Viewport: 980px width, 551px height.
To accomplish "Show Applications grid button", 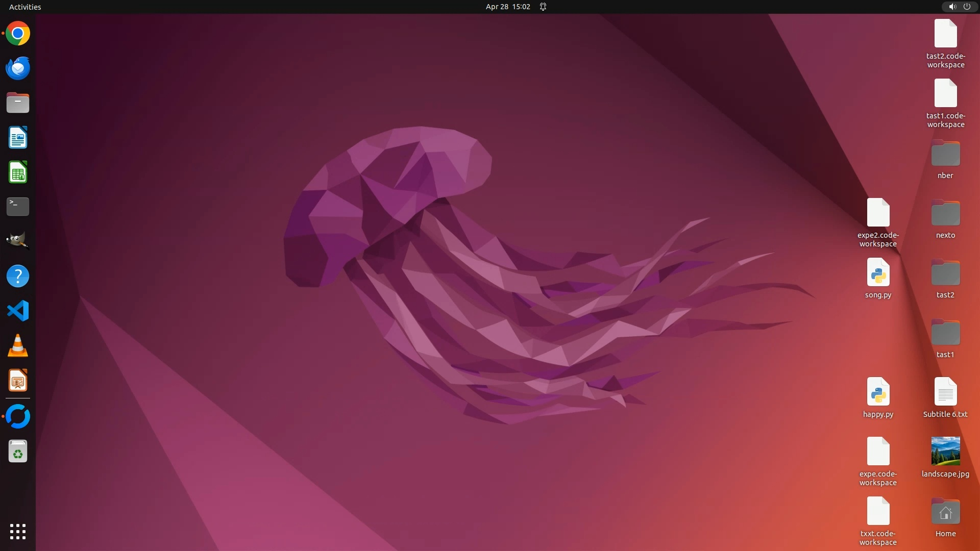I will (x=18, y=531).
